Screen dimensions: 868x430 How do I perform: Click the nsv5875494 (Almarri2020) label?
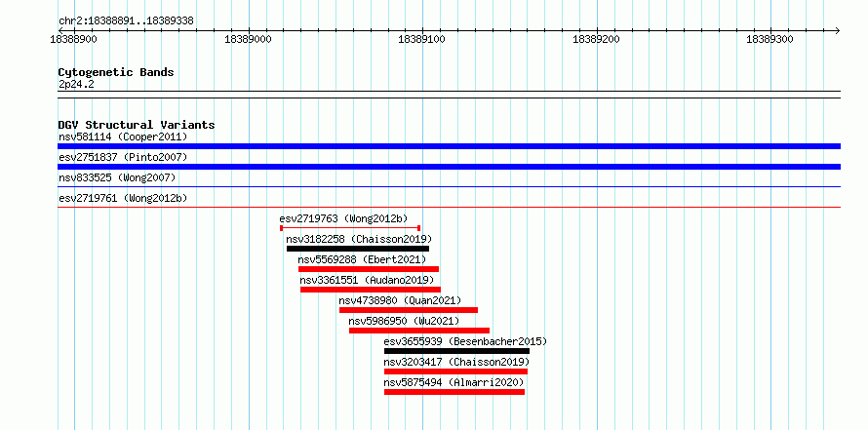[454, 382]
